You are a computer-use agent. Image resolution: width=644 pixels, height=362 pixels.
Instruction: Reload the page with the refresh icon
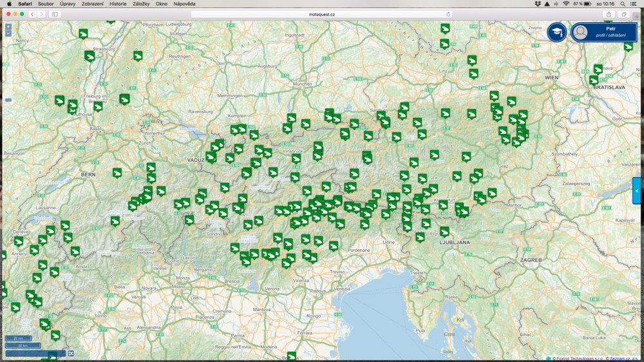pos(448,14)
